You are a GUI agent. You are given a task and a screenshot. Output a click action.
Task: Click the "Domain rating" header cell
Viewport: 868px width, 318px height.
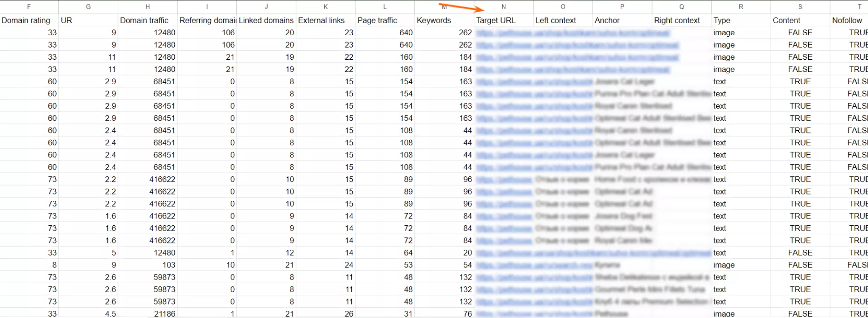[29, 20]
